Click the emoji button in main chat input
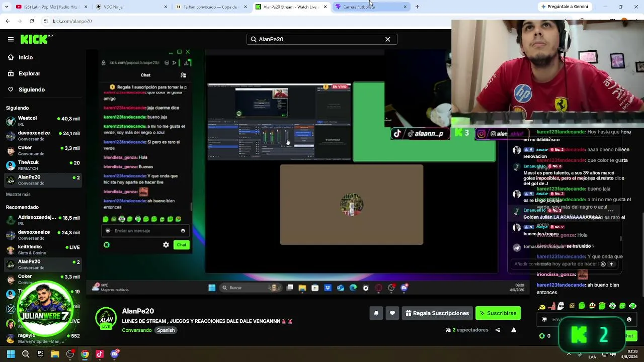Image resolution: width=644 pixels, height=362 pixels. point(629,319)
